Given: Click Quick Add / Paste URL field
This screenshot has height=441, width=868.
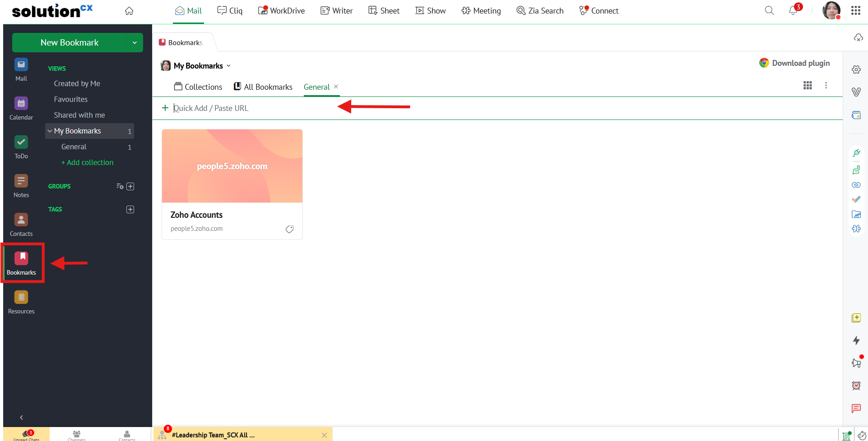Looking at the screenshot, I should (x=497, y=108).
